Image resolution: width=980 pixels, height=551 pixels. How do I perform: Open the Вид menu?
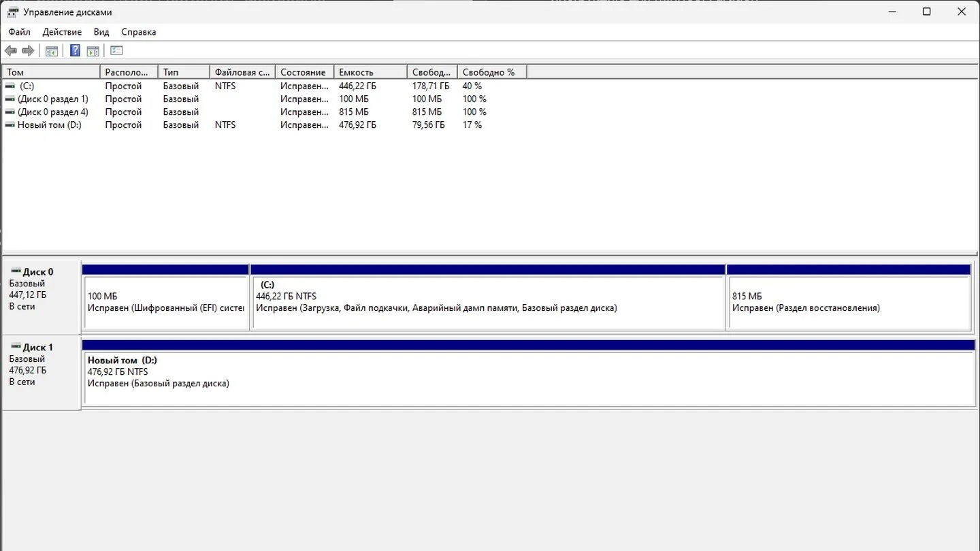pyautogui.click(x=101, y=32)
